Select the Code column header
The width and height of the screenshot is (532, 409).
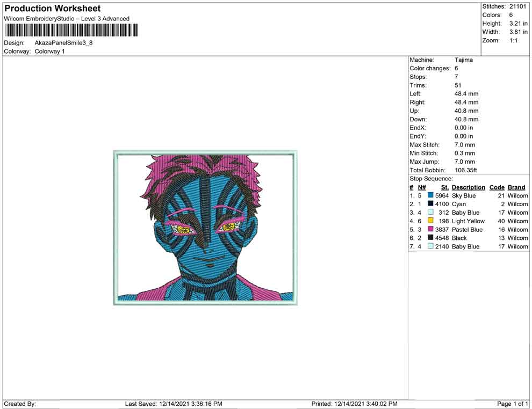[497, 187]
